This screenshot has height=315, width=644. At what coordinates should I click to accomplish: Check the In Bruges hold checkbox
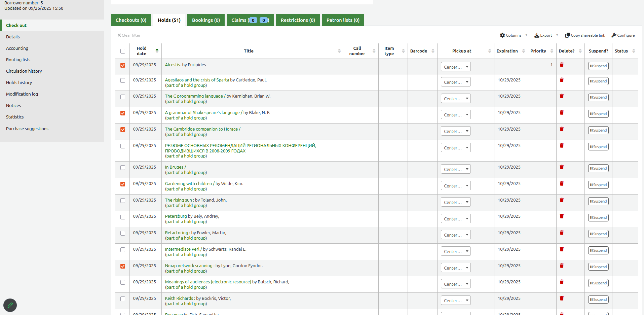point(123,168)
